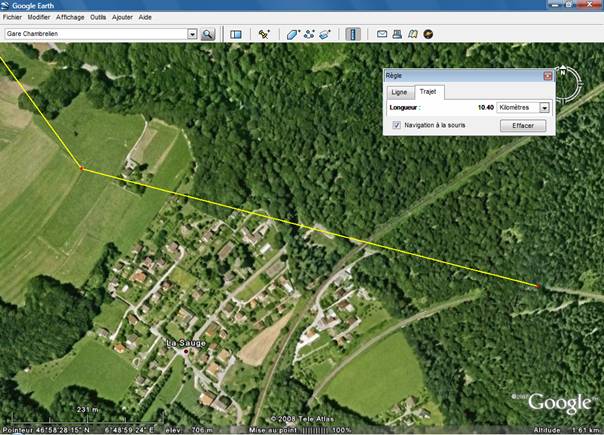Screen dimensions: 604x435
Task: Open the Outils menu
Action: coord(98,17)
